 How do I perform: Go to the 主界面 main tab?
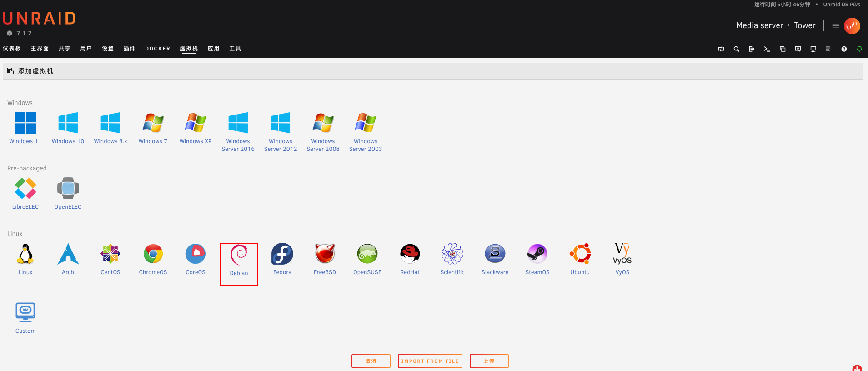pyautogui.click(x=40, y=49)
